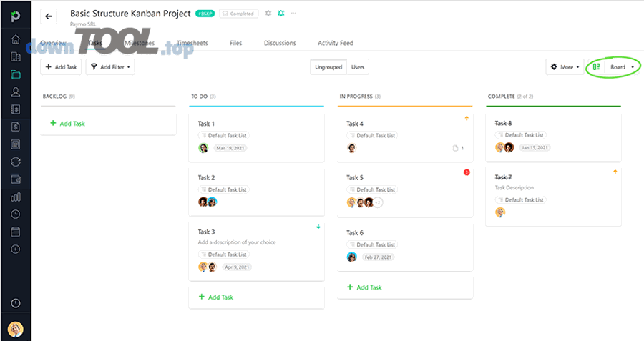Image resolution: width=644 pixels, height=341 pixels.
Task: Open the More settings dropdown
Action: [x=565, y=67]
